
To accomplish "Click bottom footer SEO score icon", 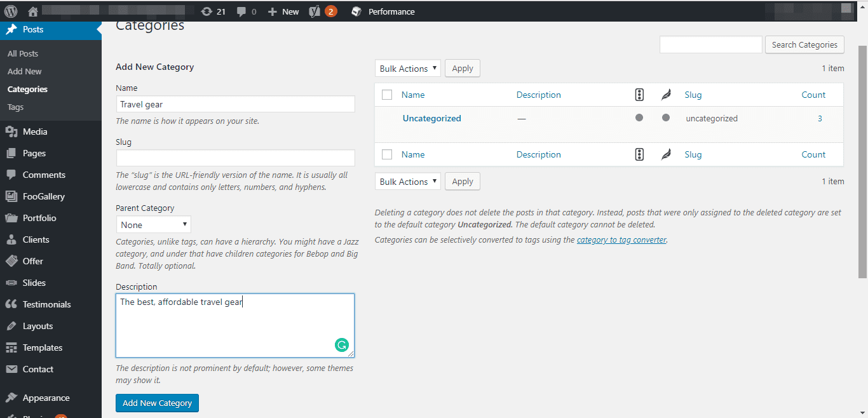I will 639,154.
